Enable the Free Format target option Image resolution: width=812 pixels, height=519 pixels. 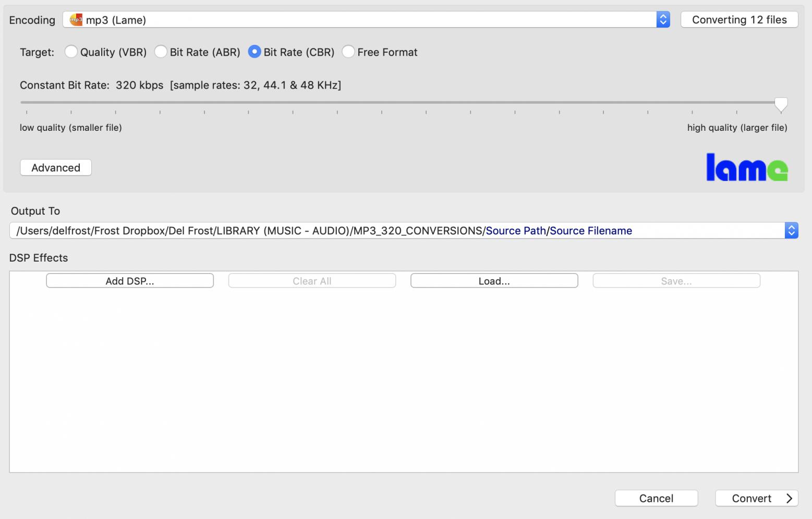348,52
